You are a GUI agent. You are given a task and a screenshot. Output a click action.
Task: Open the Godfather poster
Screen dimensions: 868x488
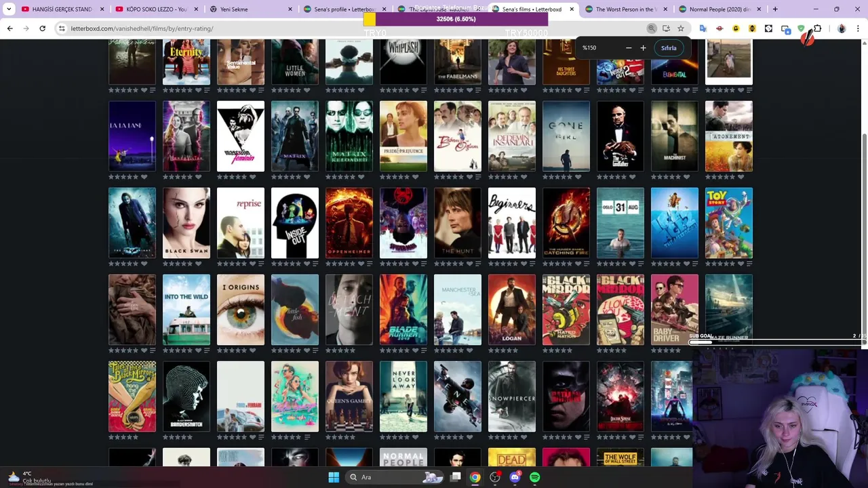(620, 136)
